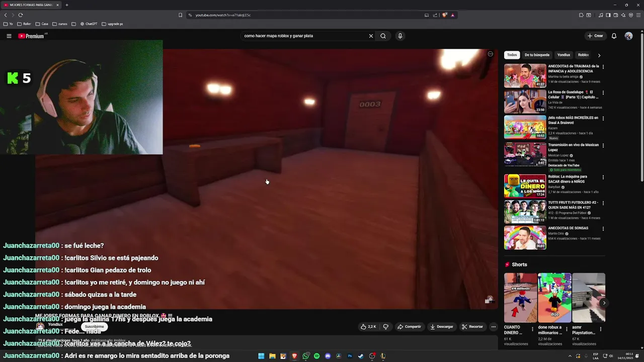This screenshot has height=362, width=644.
Task: Open File Explorer from taskbar
Action: tap(272, 356)
